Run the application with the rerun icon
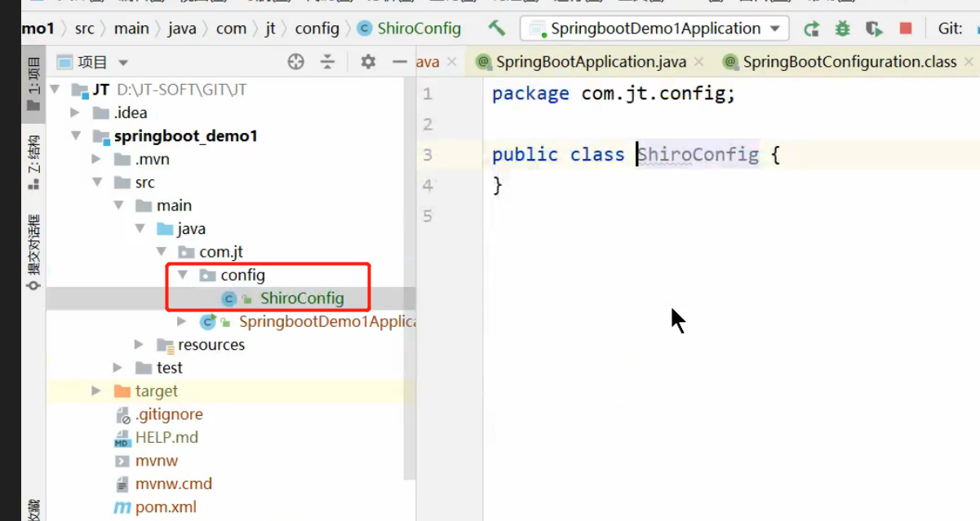Image resolution: width=980 pixels, height=521 pixels. pos(811,29)
